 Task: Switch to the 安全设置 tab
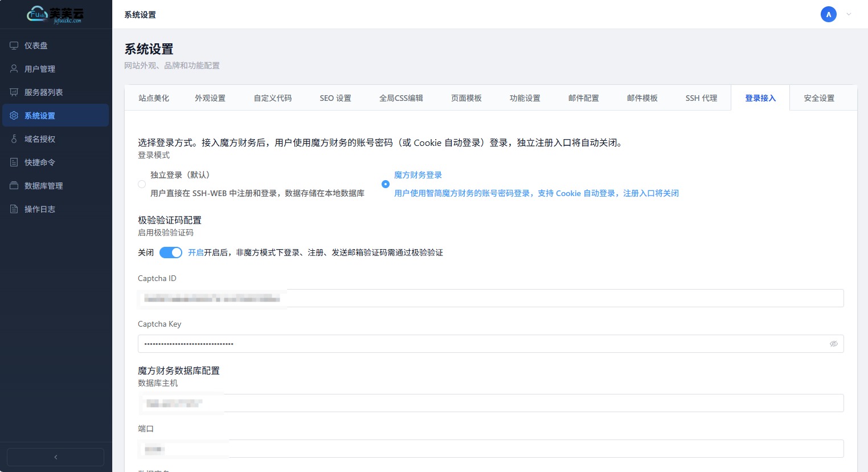pyautogui.click(x=819, y=98)
